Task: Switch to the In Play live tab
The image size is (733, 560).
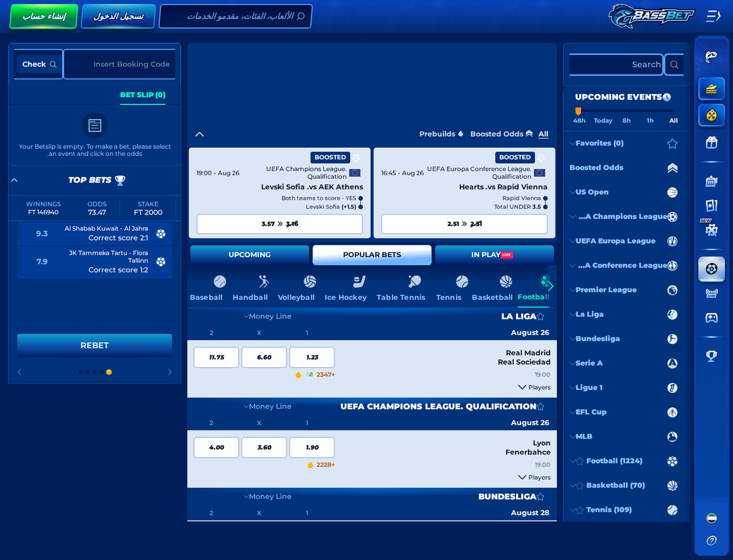Action: [x=494, y=255]
